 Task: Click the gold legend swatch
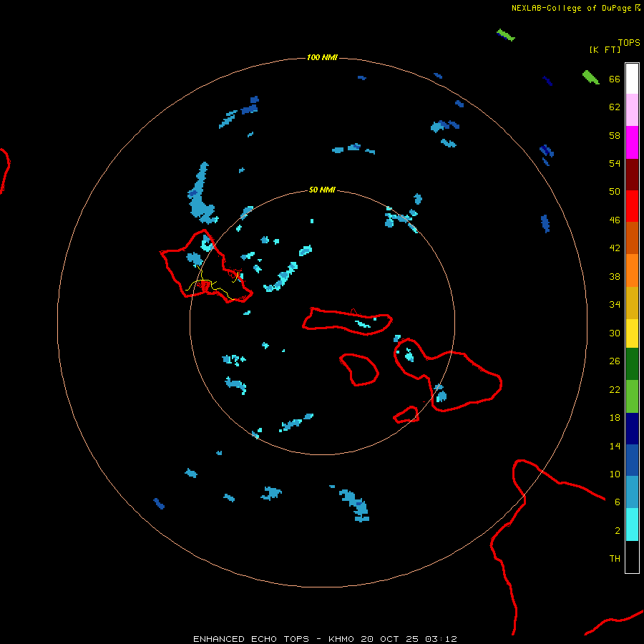[x=632, y=302]
